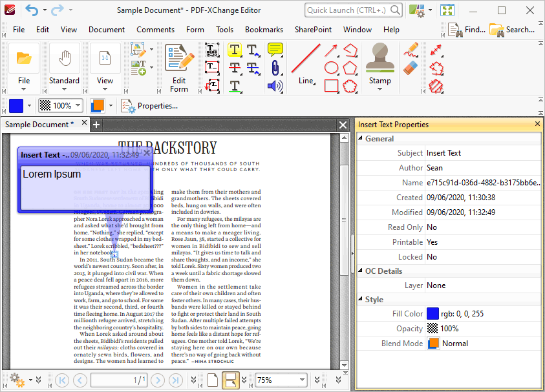Select the Sound annotation tool

click(x=275, y=86)
